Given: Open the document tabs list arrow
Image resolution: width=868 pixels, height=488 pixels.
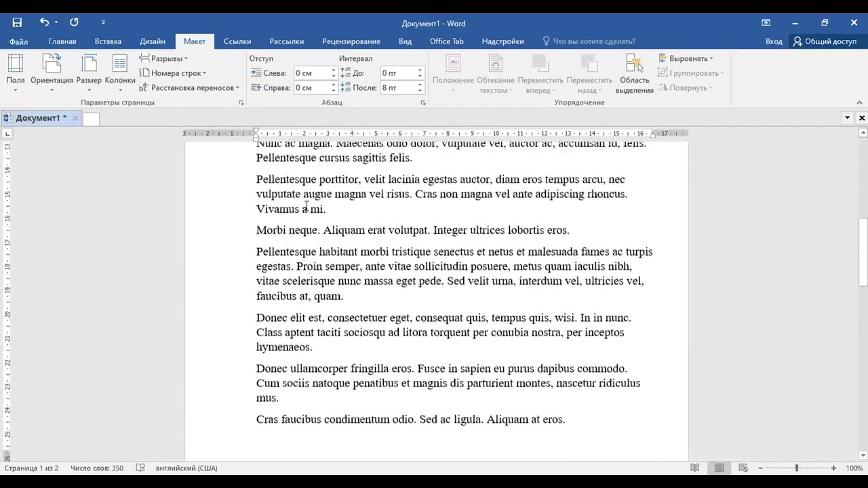Looking at the screenshot, I should (847, 118).
